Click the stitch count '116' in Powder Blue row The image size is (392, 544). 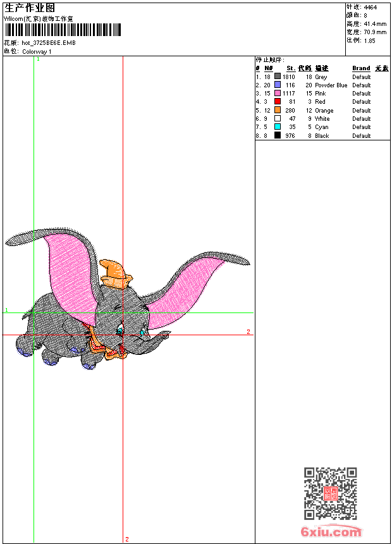[290, 85]
